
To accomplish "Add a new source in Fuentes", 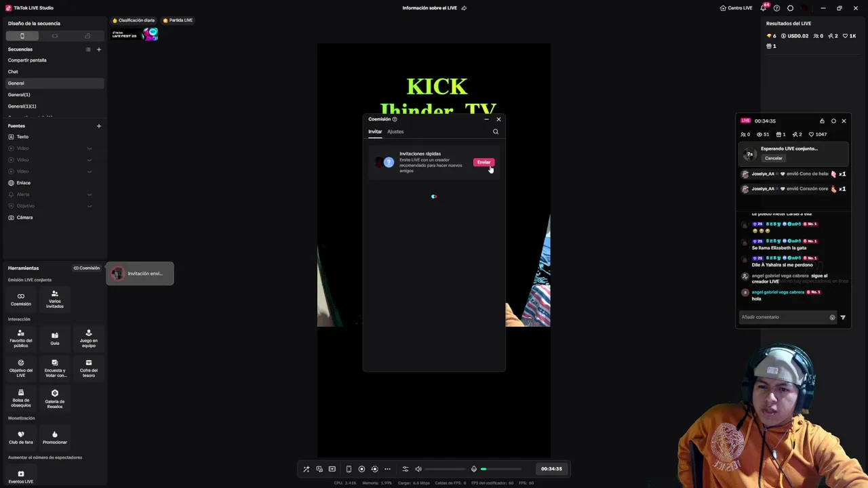I will pyautogui.click(x=99, y=126).
